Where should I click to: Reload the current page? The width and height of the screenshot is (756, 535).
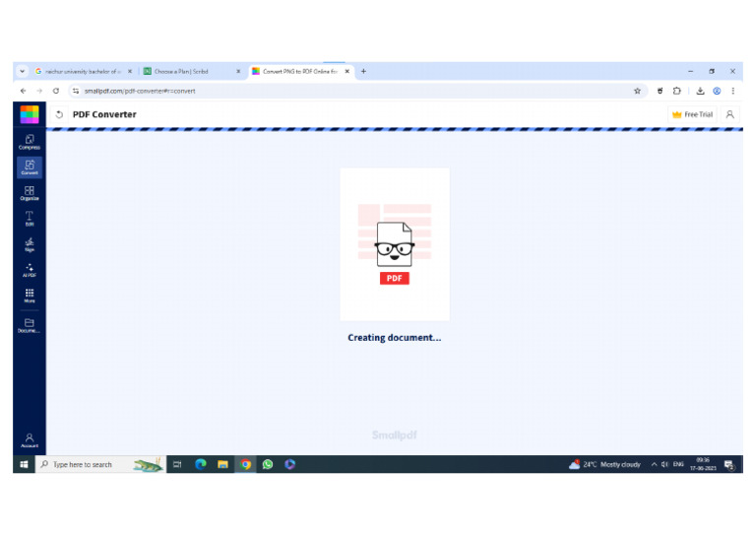click(x=56, y=91)
